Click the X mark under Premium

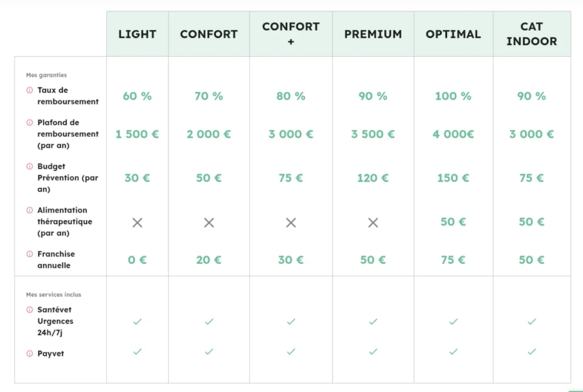coord(373,222)
